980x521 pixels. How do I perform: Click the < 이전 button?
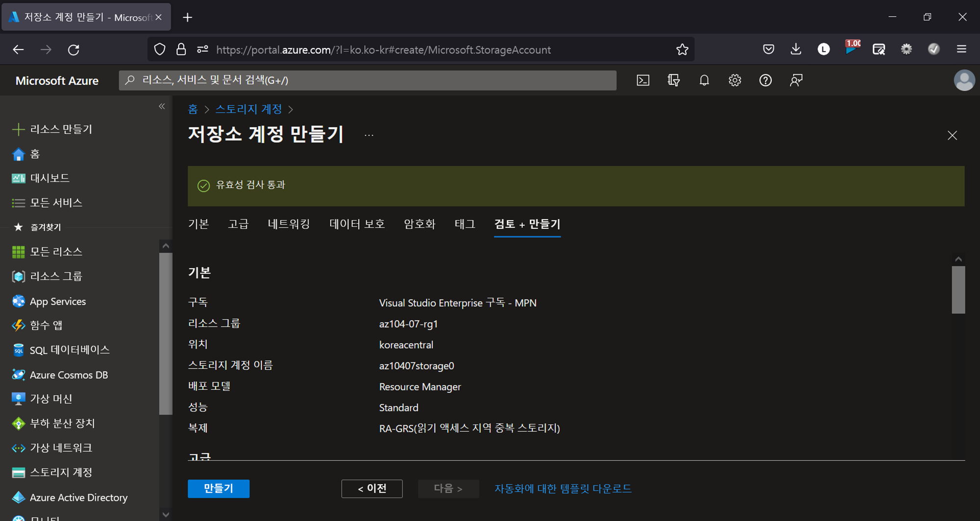coord(372,489)
